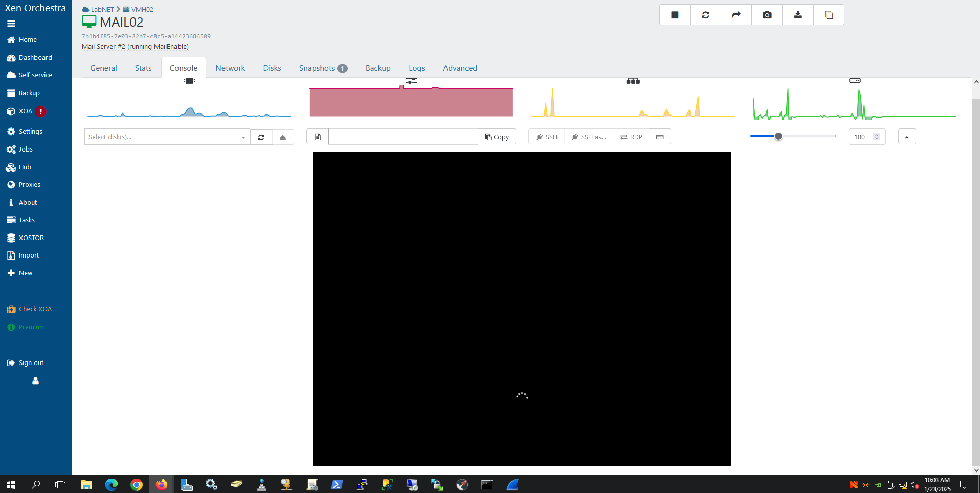Click the red XOA alert badge

41,111
